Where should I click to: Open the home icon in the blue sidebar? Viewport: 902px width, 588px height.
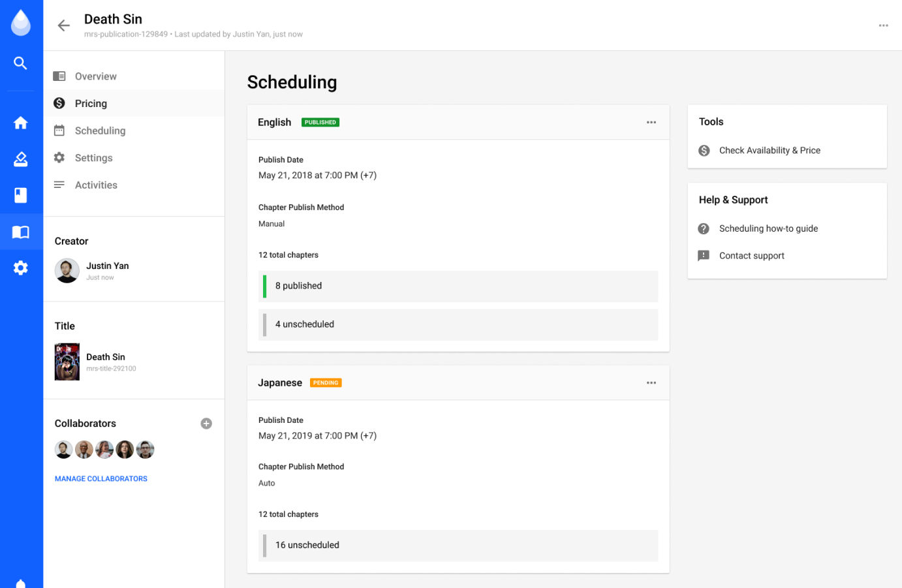click(x=21, y=123)
